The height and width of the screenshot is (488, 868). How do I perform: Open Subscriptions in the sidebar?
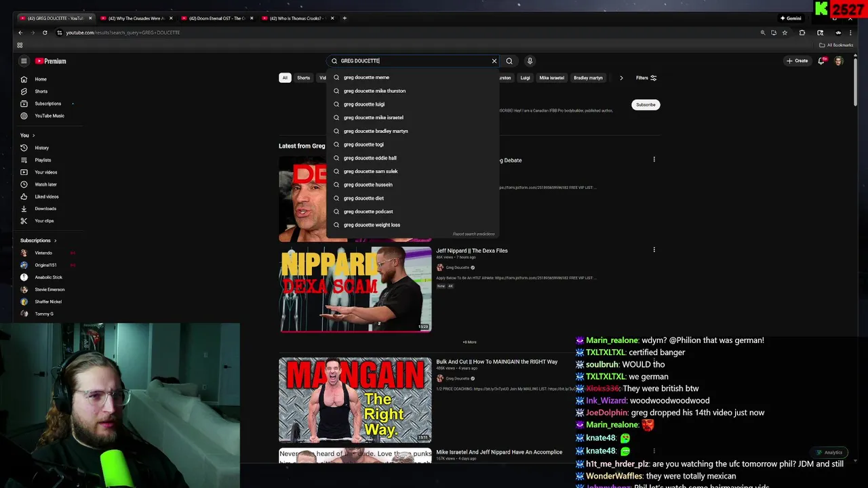(47, 104)
